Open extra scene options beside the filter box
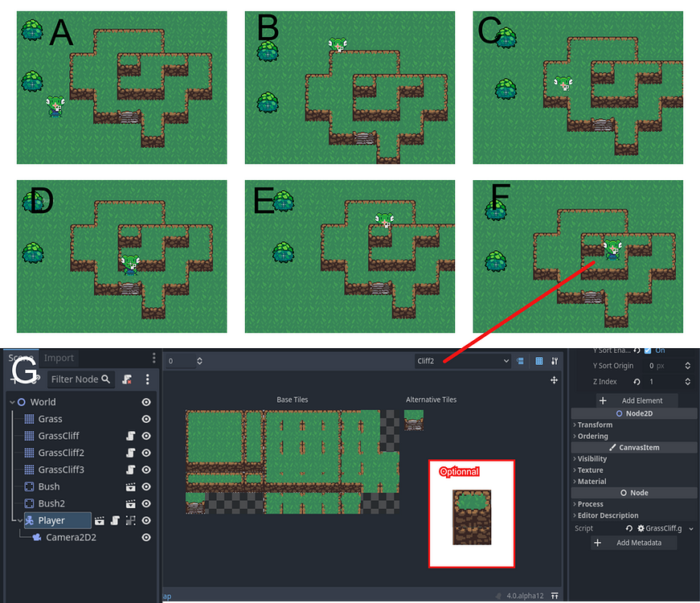This screenshot has height=603, width=700. point(147,379)
